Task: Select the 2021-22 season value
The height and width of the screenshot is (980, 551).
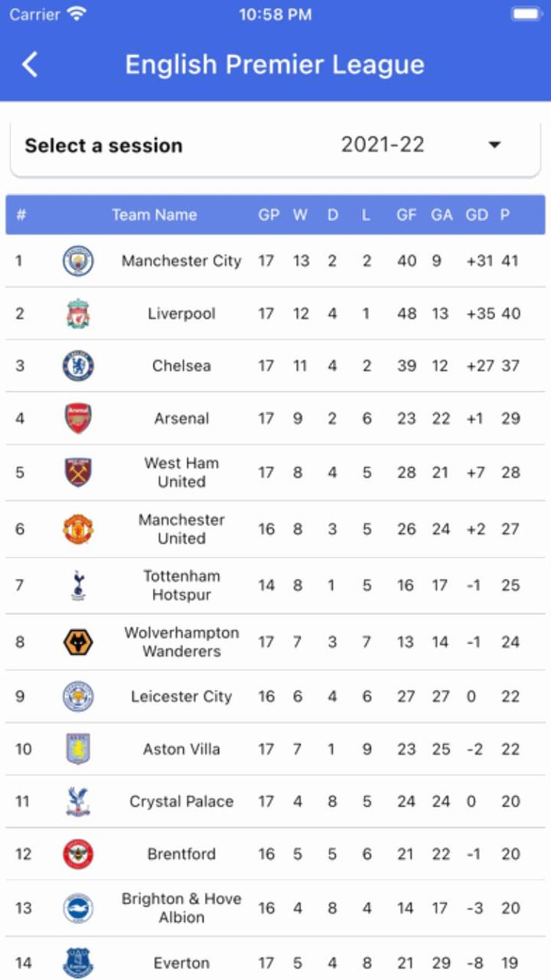Action: pos(383,145)
